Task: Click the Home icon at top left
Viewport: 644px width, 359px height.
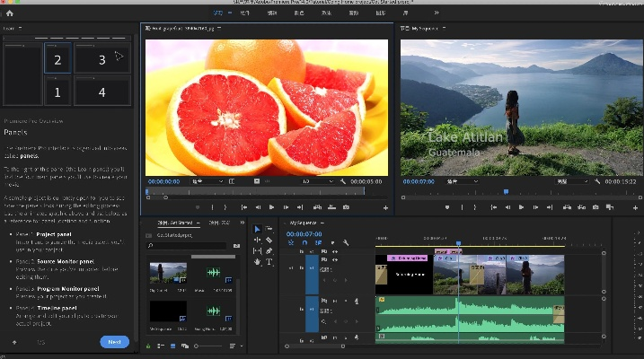Action: (x=10, y=13)
